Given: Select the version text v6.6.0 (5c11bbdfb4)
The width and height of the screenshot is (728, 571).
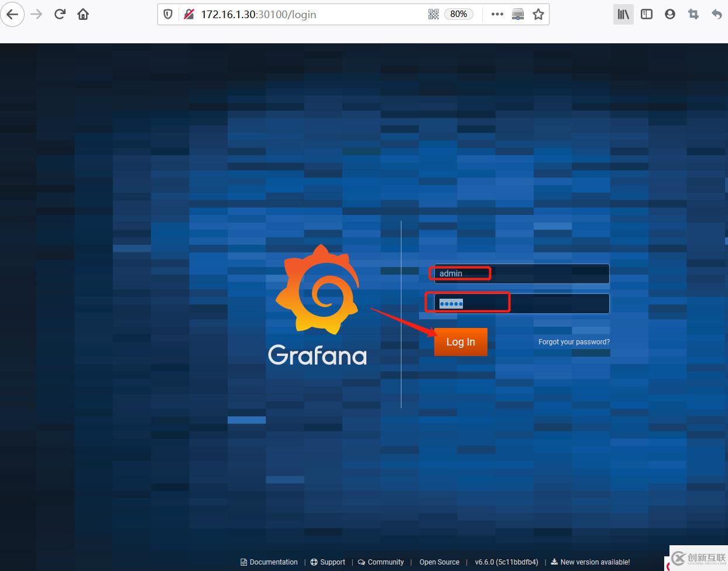Looking at the screenshot, I should pyautogui.click(x=507, y=562).
